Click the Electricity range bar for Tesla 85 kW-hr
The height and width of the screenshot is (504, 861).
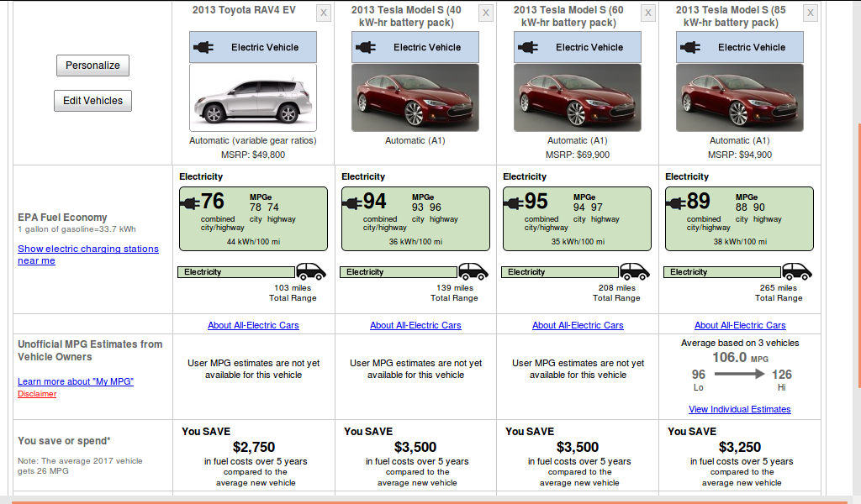pyautogui.click(x=722, y=272)
